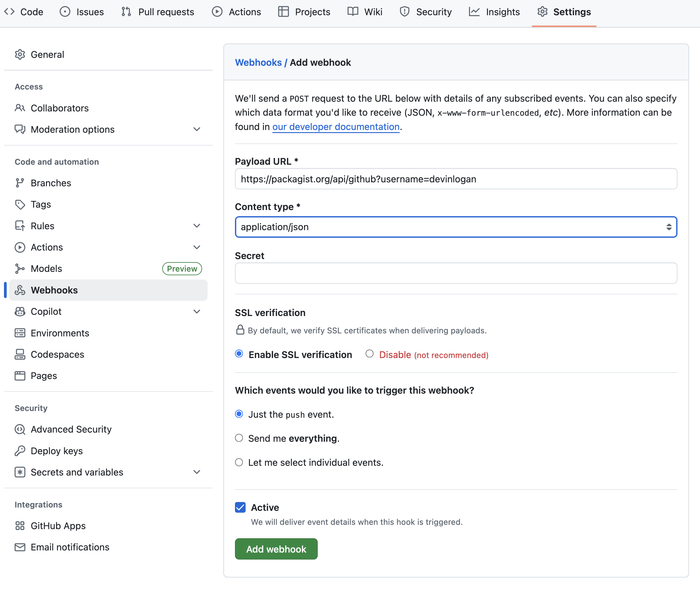700x590 pixels.
Task: Click inside the Secret input field
Action: tap(456, 273)
